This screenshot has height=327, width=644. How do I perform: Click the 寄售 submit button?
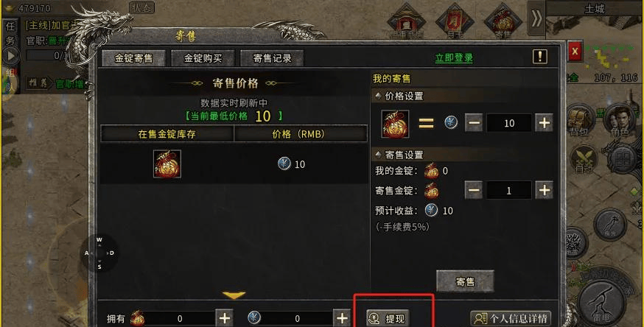coord(465,281)
